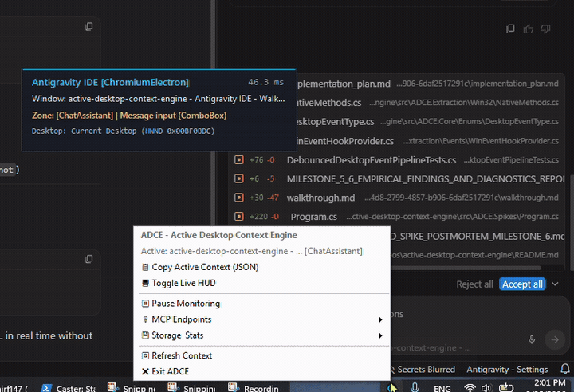Click the HUD Zone: [ChatAssistant] line

pos(129,116)
